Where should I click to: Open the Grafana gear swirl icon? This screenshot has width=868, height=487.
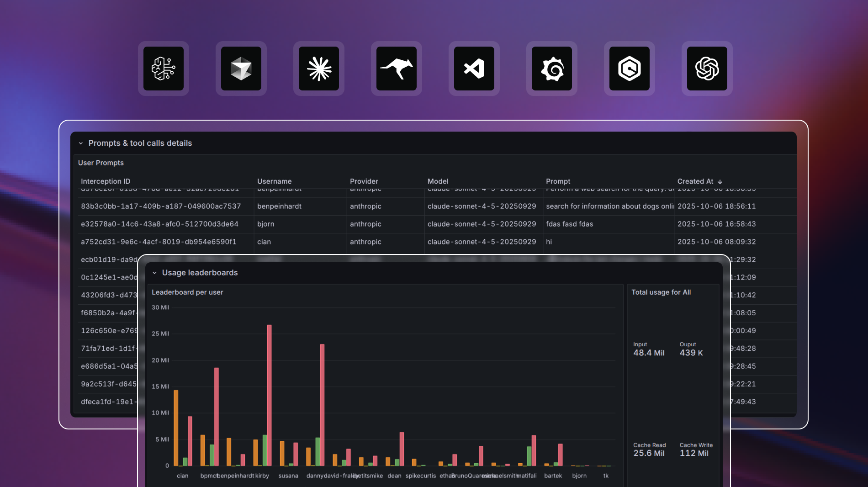click(552, 69)
